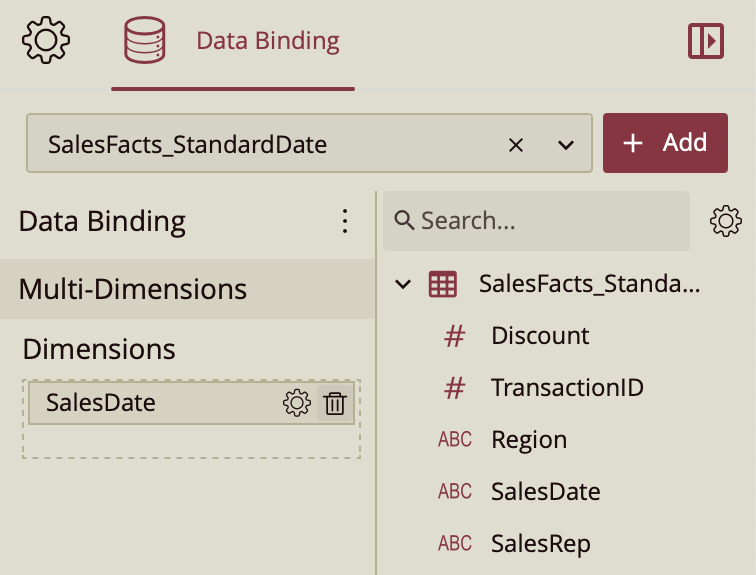Select SalesDate in the field list
Image resolution: width=756 pixels, height=575 pixels.
(x=545, y=492)
